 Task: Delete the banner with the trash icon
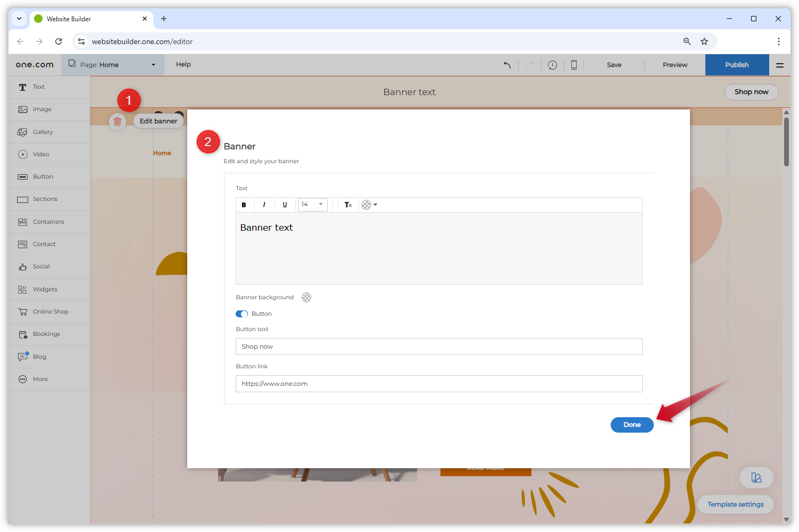(118, 121)
